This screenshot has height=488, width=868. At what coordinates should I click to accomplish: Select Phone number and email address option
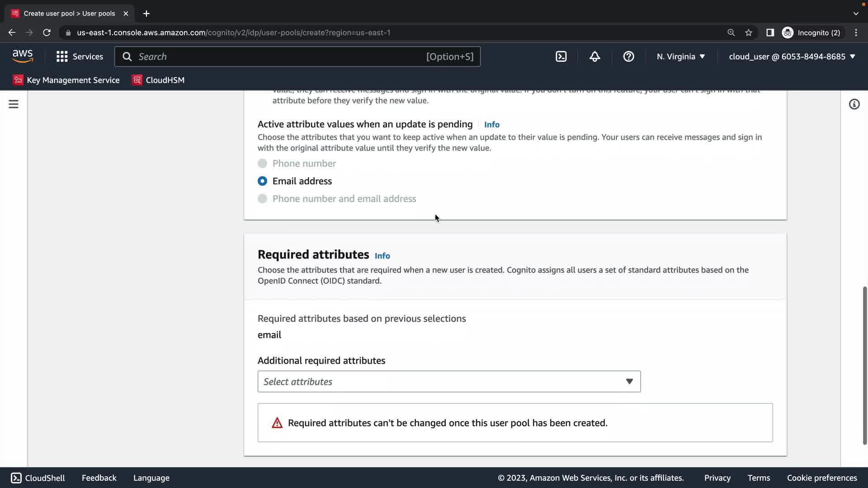pos(262,199)
